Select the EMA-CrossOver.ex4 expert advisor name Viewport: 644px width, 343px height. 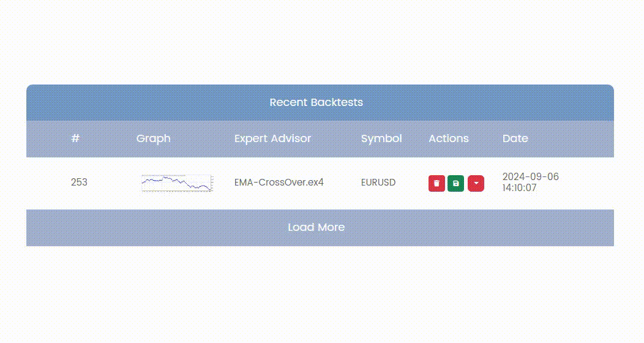(x=279, y=182)
